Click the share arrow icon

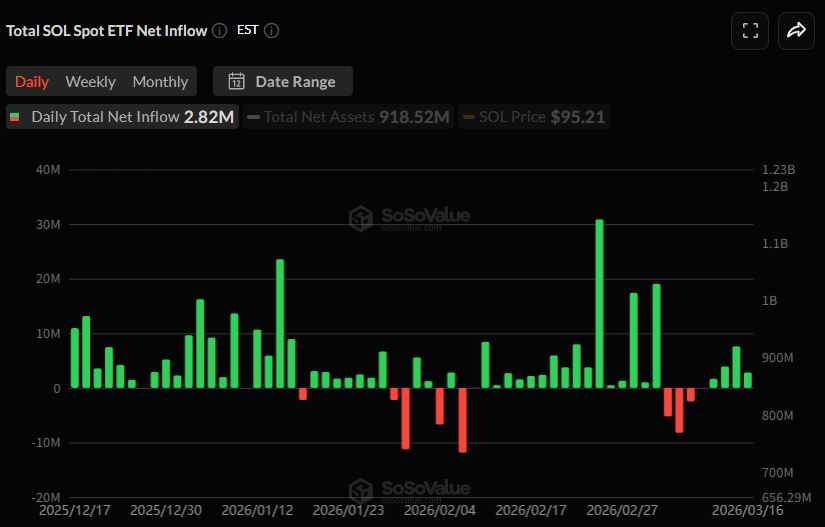[796, 31]
